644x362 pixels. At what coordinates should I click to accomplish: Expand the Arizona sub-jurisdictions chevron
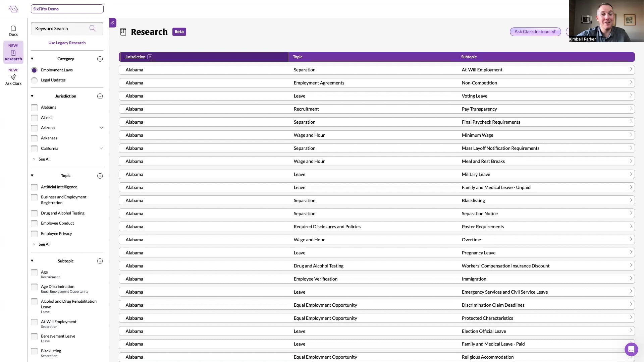(x=101, y=128)
